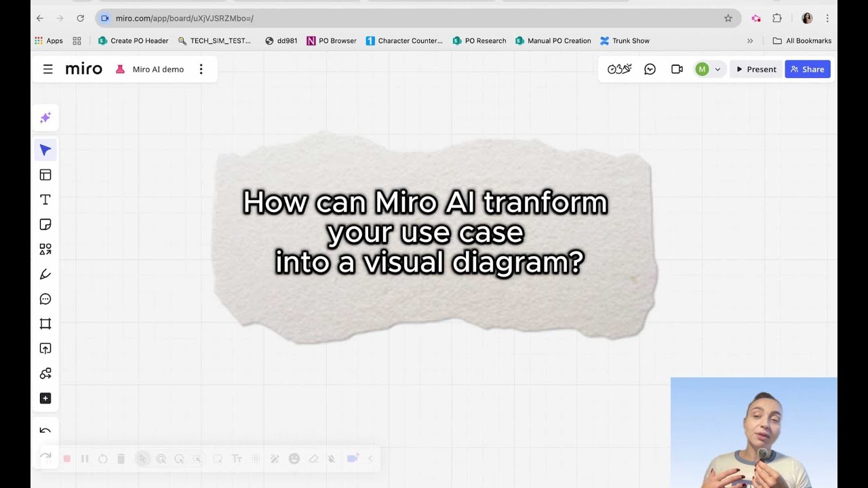This screenshot has height=488, width=868.
Task: Open the diagramming connector tool
Action: tap(45, 373)
